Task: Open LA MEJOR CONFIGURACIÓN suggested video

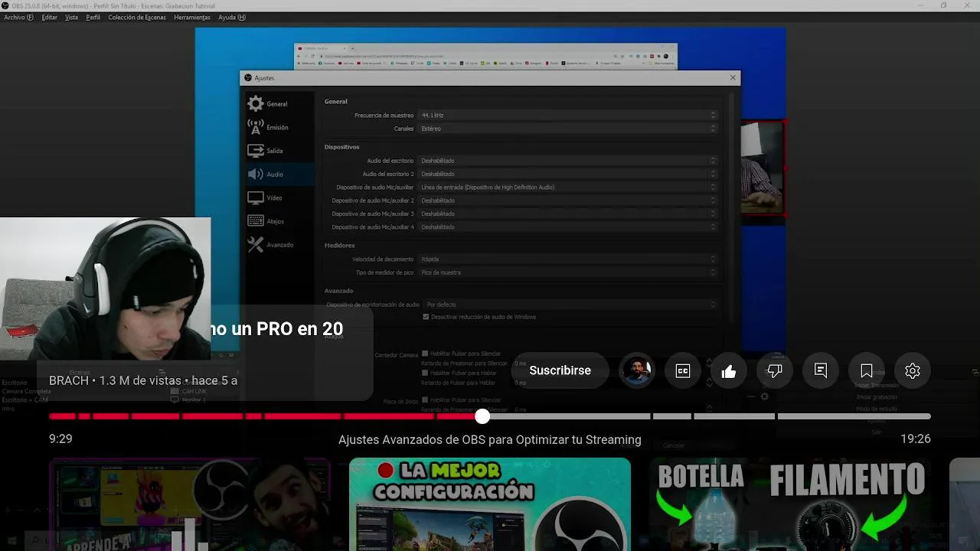Action: 490,504
